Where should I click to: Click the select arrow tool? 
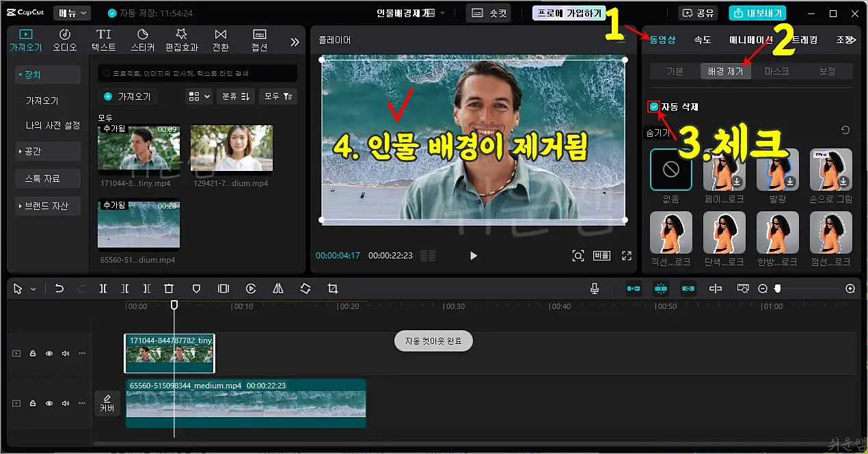click(x=18, y=289)
